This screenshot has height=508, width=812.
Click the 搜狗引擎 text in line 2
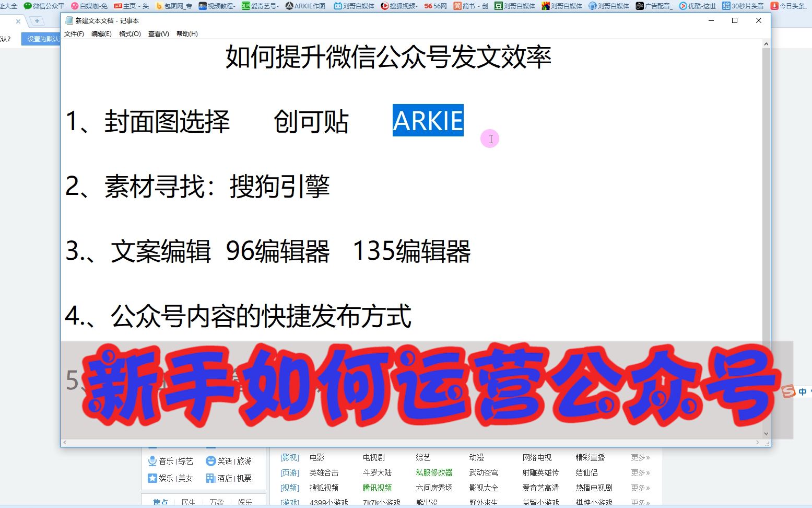pyautogui.click(x=280, y=187)
